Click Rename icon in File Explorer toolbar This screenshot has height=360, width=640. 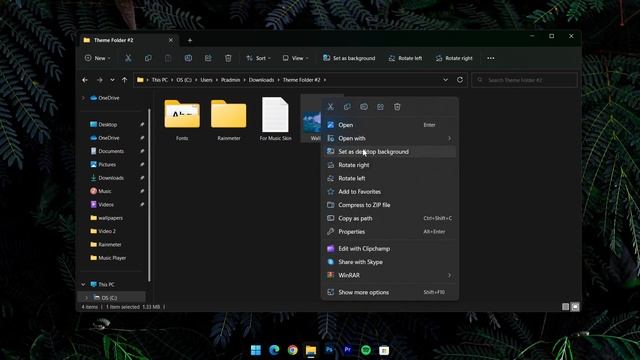pyautogui.click(x=188, y=58)
